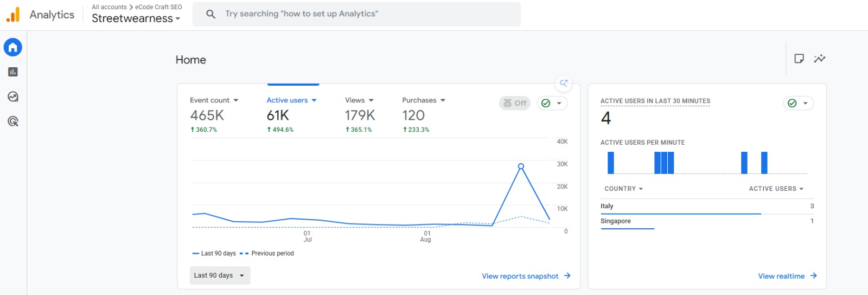Click the Google Analytics logo

click(13, 15)
